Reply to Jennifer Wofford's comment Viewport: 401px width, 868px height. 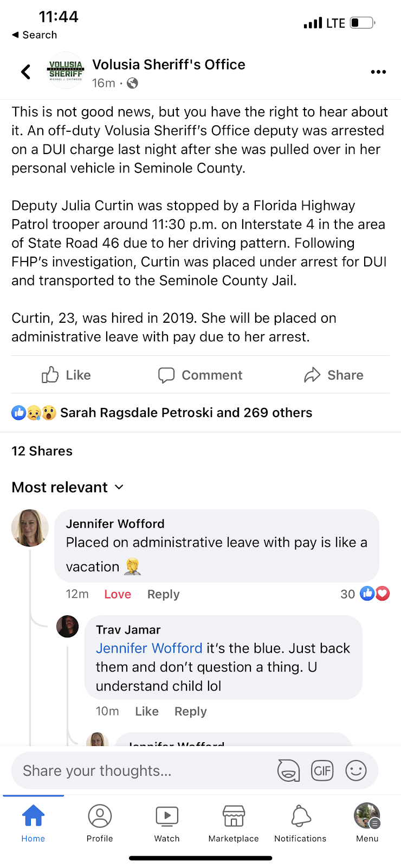coord(163,594)
